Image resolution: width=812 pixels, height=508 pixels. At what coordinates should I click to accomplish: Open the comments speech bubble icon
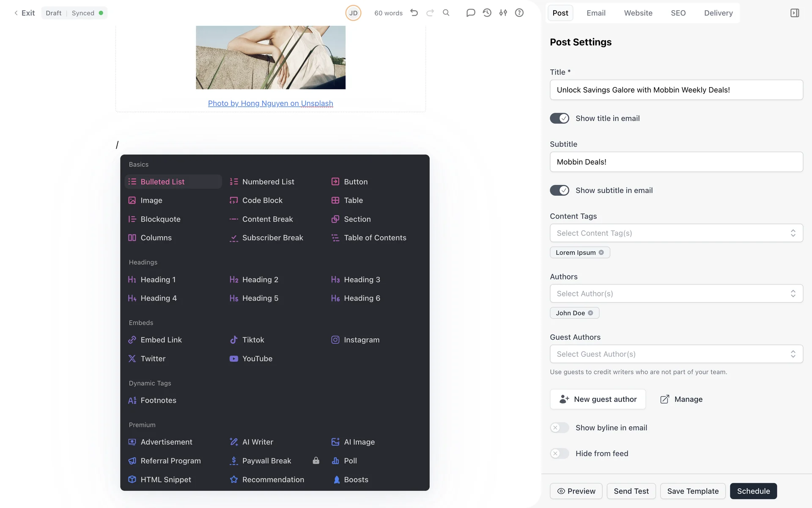point(470,13)
